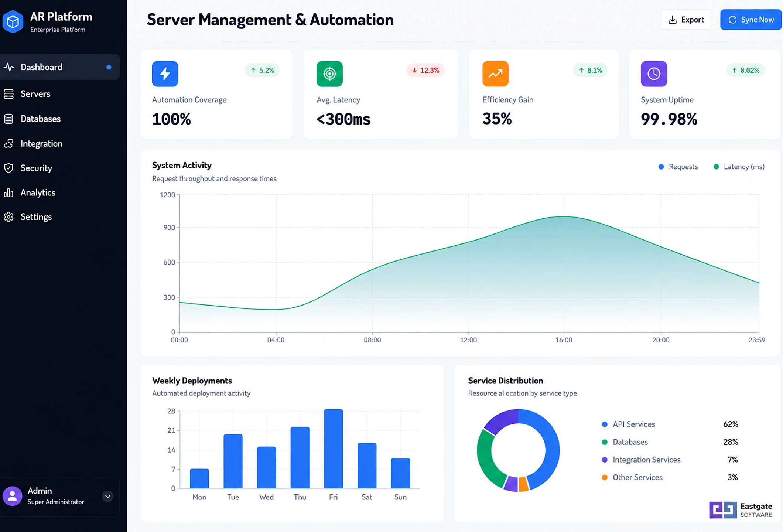Viewport: 783px width, 532px height.
Task: Click the Friday deployments bar
Action: tap(333, 449)
